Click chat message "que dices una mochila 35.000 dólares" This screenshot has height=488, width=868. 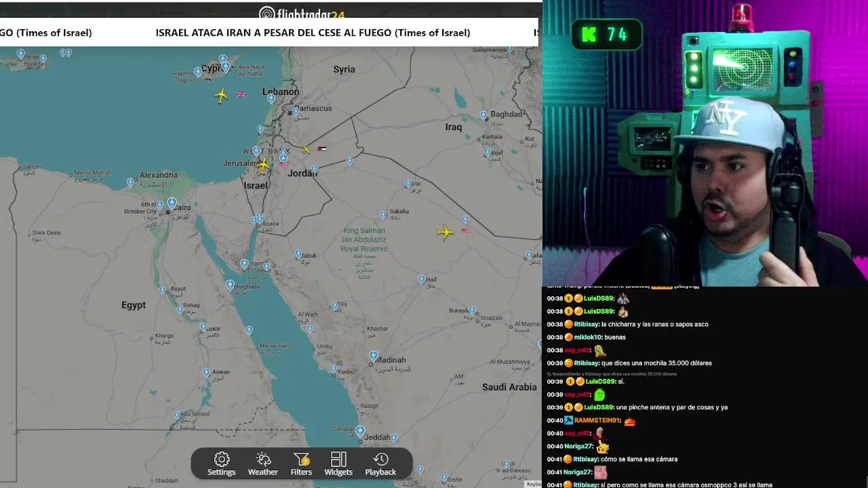click(656, 363)
